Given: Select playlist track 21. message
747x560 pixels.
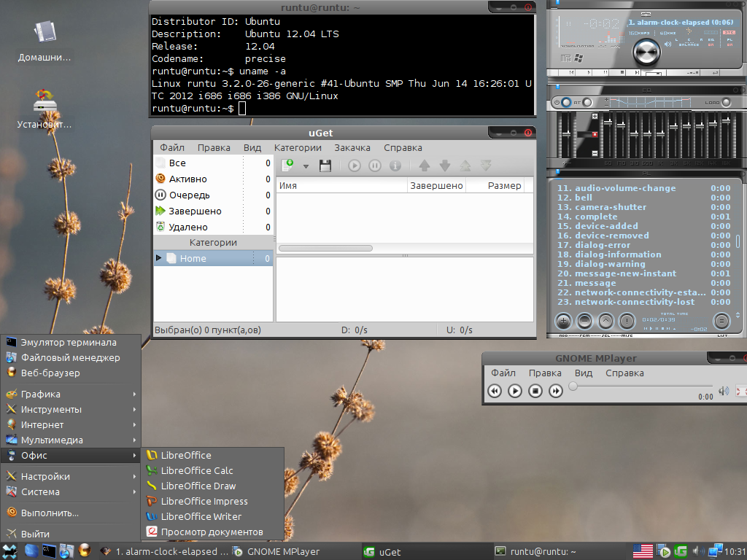Looking at the screenshot, I should pyautogui.click(x=643, y=283).
